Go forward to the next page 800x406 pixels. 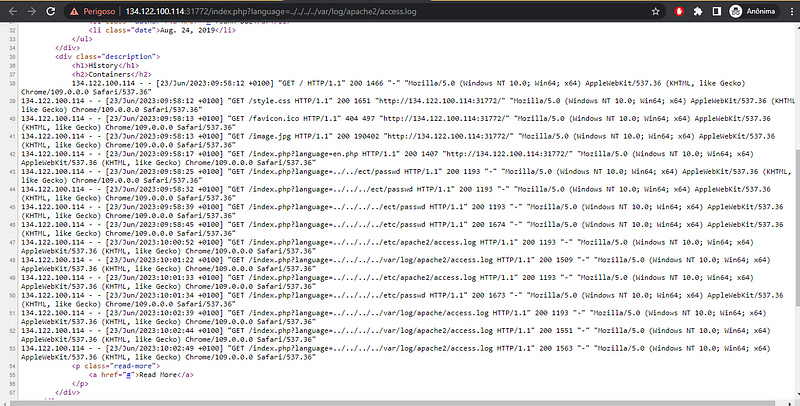pos(32,11)
